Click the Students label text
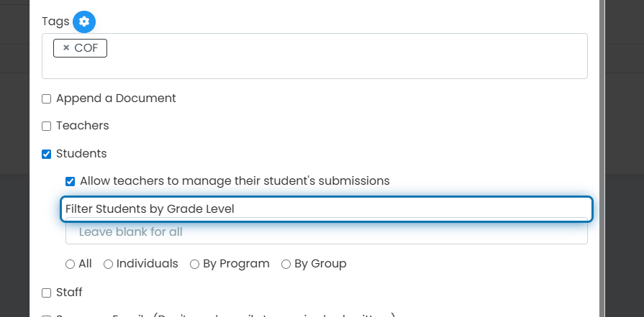The image size is (644, 317). pyautogui.click(x=81, y=153)
